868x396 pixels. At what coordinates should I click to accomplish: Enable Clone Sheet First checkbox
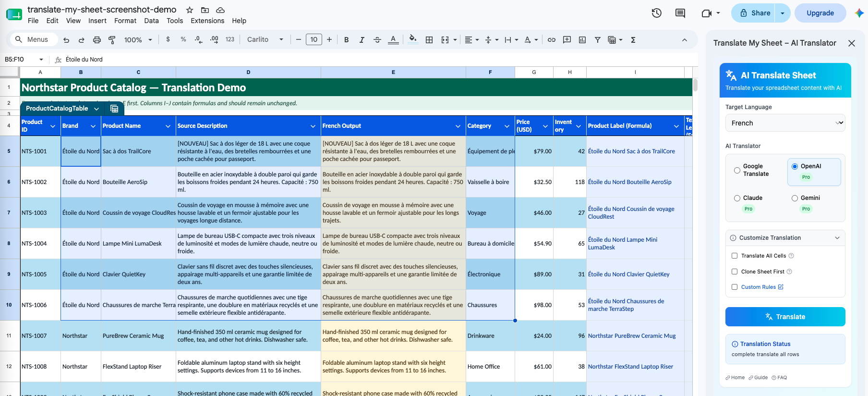735,272
